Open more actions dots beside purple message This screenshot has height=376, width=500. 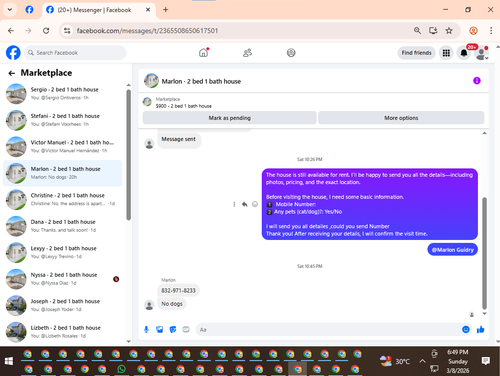234,204
